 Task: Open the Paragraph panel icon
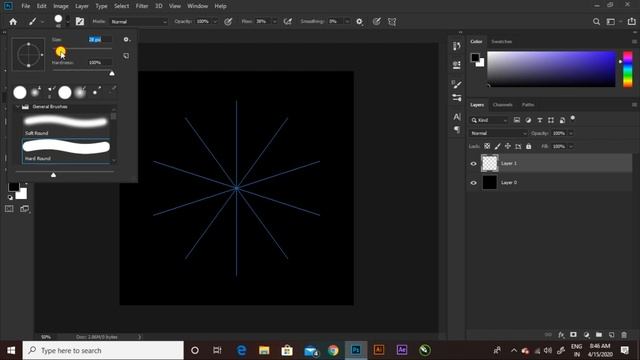tap(457, 130)
